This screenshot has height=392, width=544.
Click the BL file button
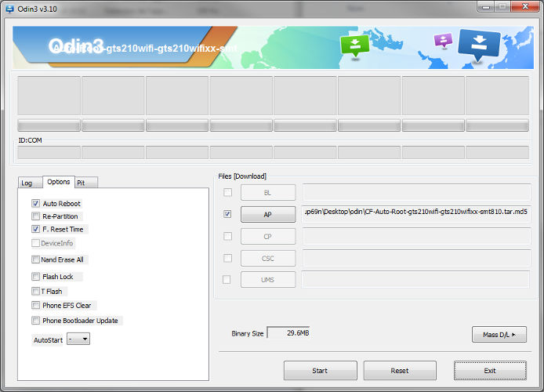(x=268, y=193)
